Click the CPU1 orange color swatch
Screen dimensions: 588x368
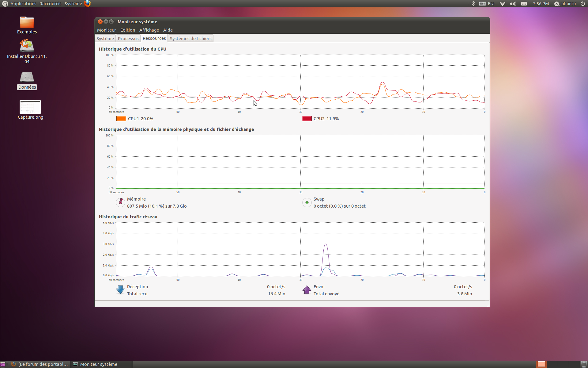point(121,119)
